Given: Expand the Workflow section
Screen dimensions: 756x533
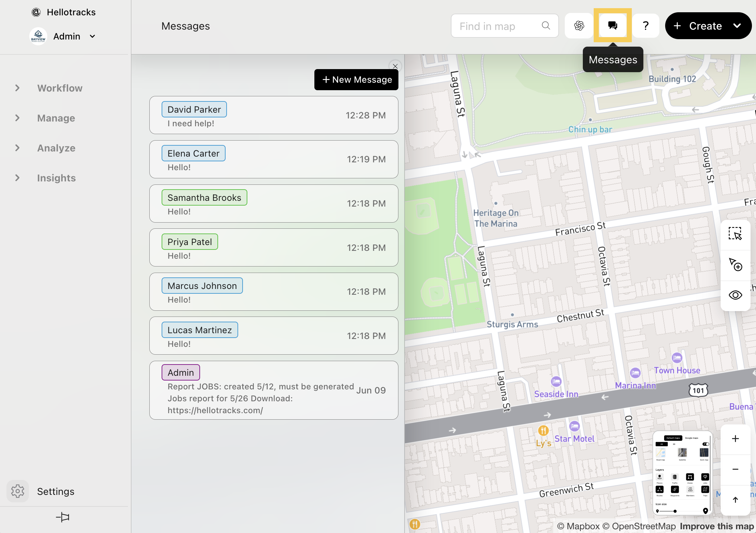Looking at the screenshot, I should (x=18, y=88).
